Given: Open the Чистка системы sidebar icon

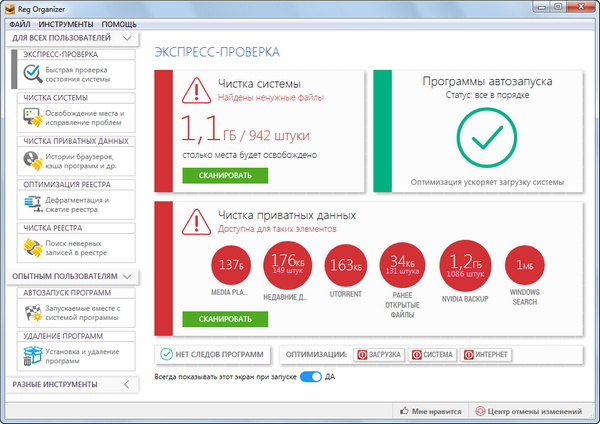Looking at the screenshot, I should point(32,119).
